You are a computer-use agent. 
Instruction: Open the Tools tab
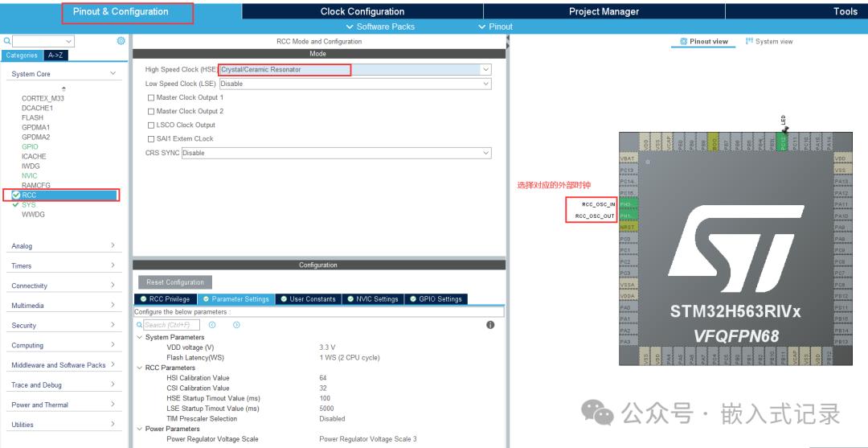coord(845,11)
